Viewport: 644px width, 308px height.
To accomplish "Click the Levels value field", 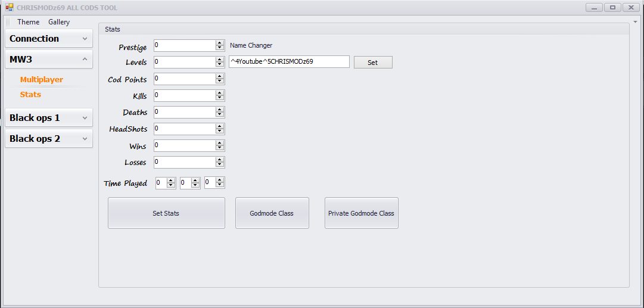I will pos(185,63).
